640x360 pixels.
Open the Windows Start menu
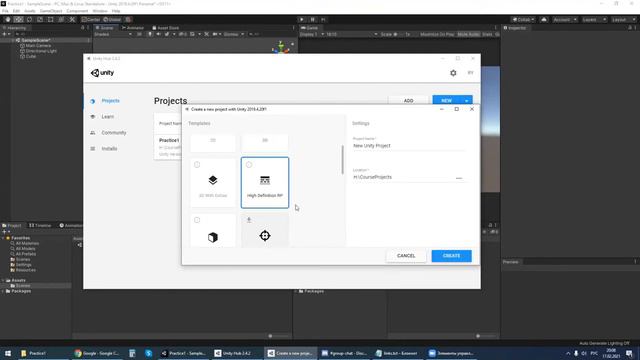pyautogui.click(x=8, y=353)
